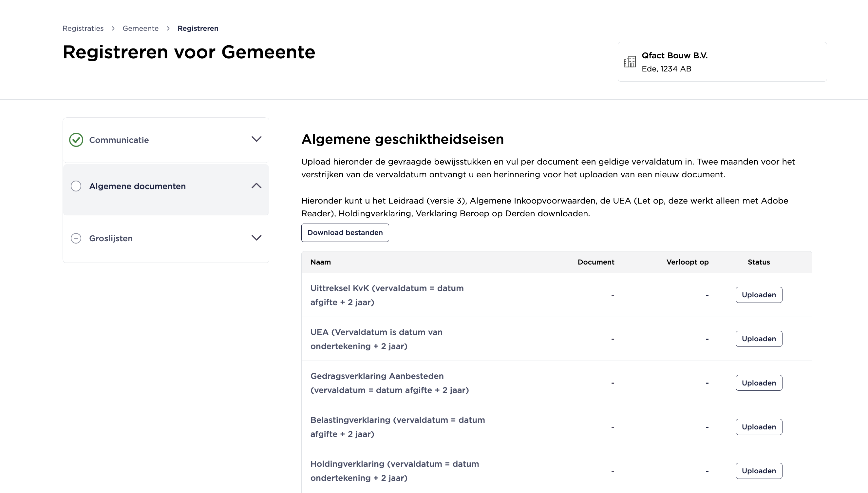
Task: Expand the Groslijsten section chevron
Action: (x=256, y=238)
